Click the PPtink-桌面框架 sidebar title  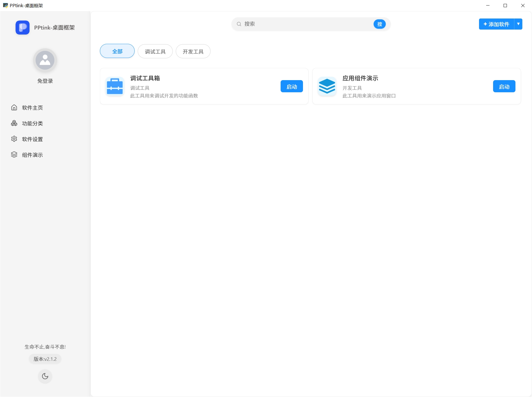54,28
